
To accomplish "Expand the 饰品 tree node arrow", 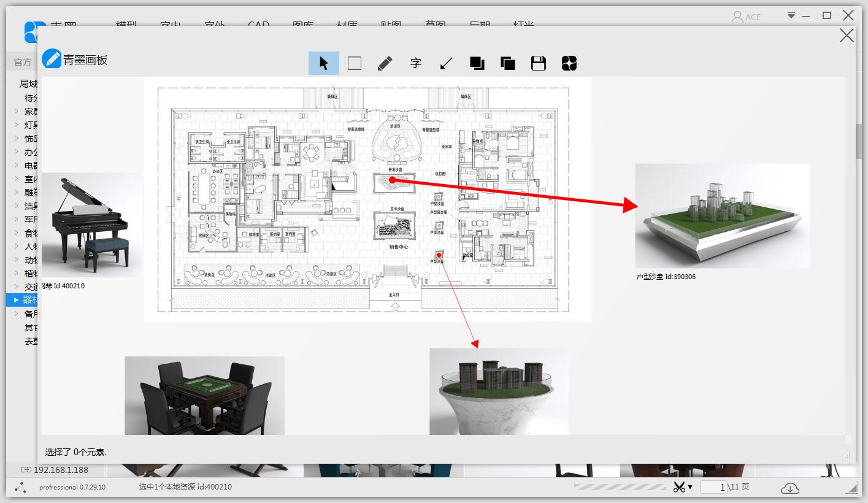I will pyautogui.click(x=17, y=138).
